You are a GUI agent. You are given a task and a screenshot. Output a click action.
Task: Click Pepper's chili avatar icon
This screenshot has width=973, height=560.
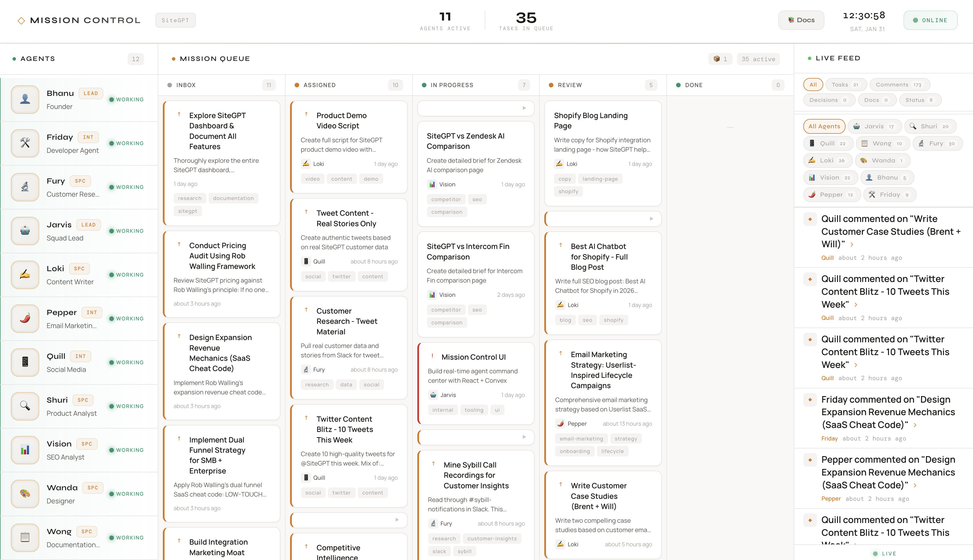pos(25,318)
